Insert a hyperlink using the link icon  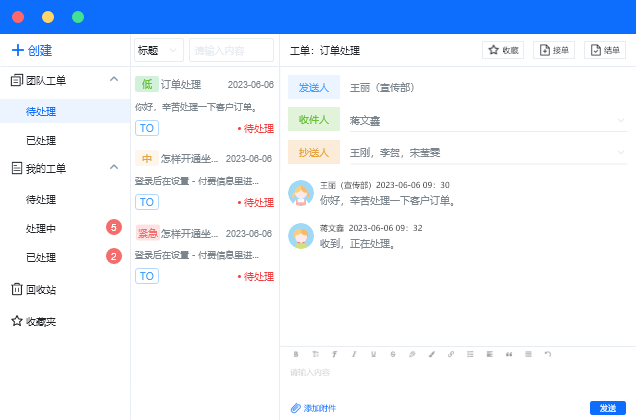(451, 354)
